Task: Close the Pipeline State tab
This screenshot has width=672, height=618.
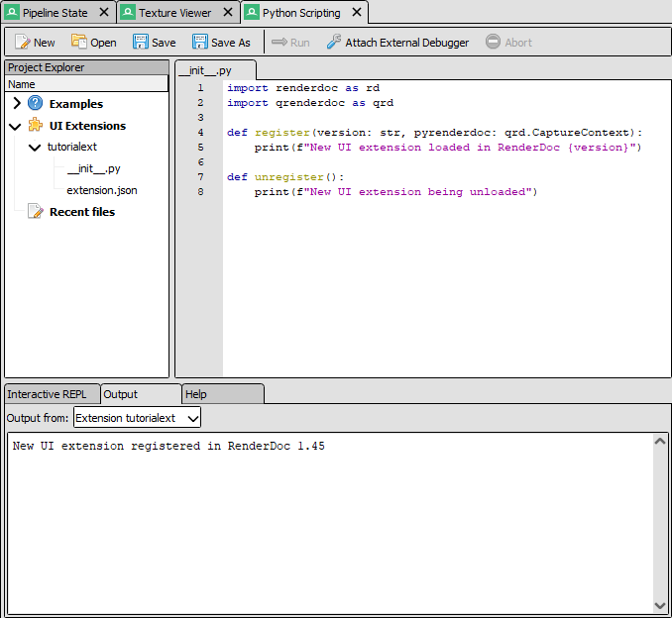Action: 104,12
